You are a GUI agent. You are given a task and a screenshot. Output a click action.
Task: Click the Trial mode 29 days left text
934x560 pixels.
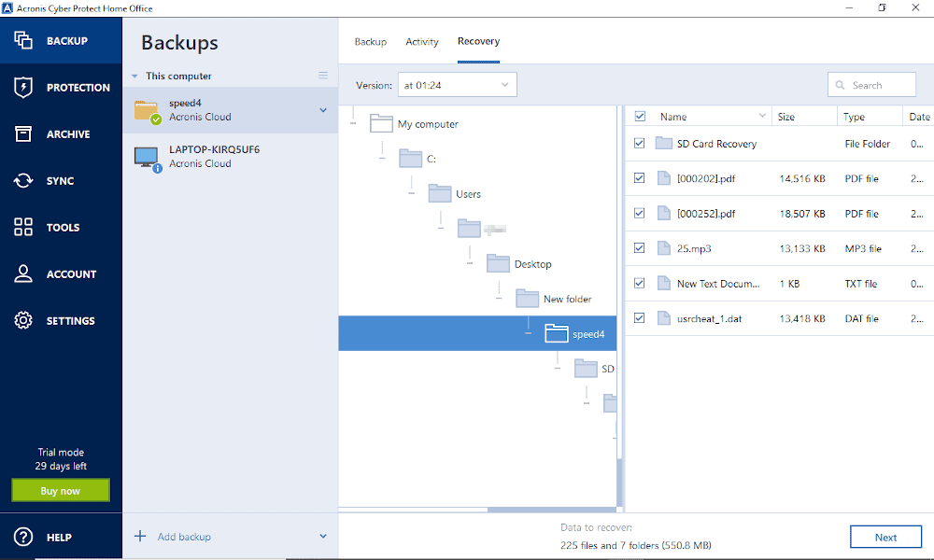click(x=61, y=459)
